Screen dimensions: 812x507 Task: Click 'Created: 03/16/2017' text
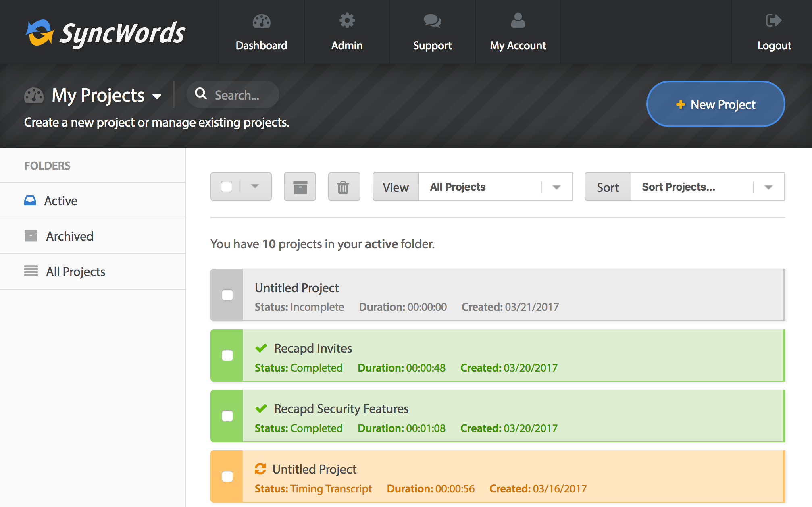538,489
